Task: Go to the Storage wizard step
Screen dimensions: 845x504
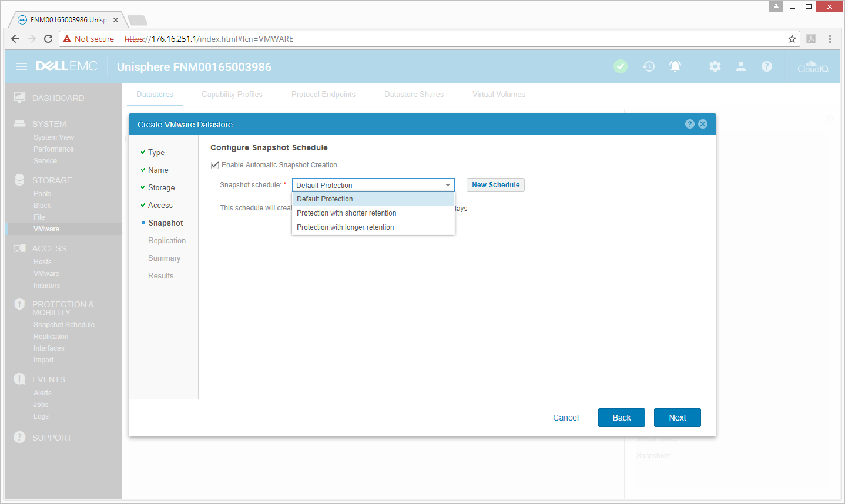Action: coord(161,187)
